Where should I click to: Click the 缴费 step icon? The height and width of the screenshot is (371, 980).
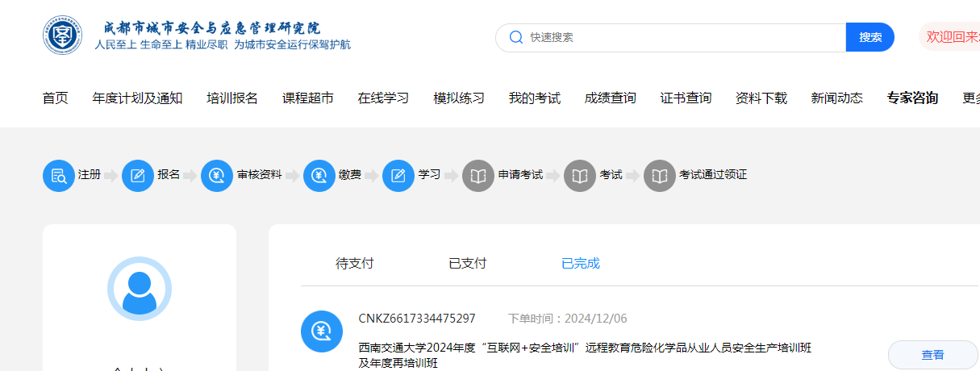[319, 176]
